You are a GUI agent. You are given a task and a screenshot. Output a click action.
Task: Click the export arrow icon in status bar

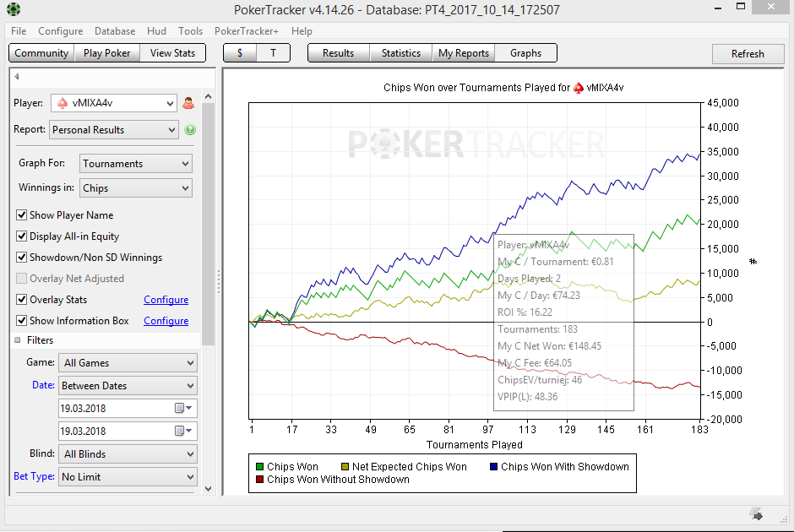pyautogui.click(x=757, y=514)
